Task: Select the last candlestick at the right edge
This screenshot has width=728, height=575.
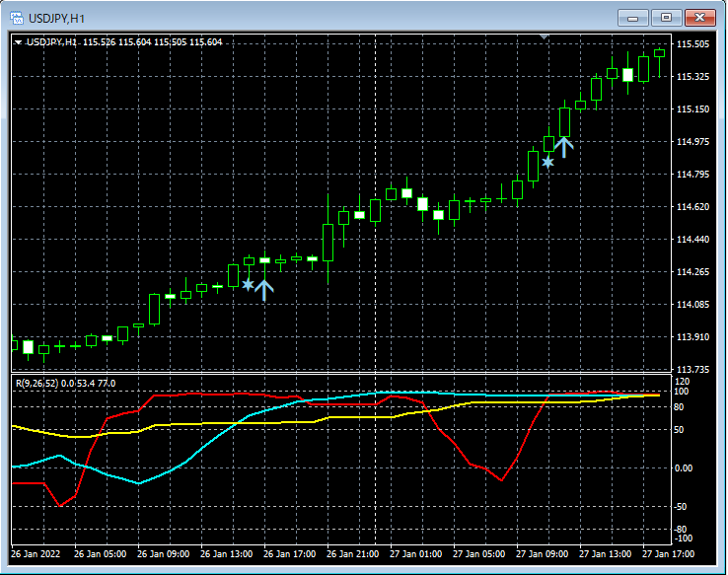Action: (x=659, y=54)
